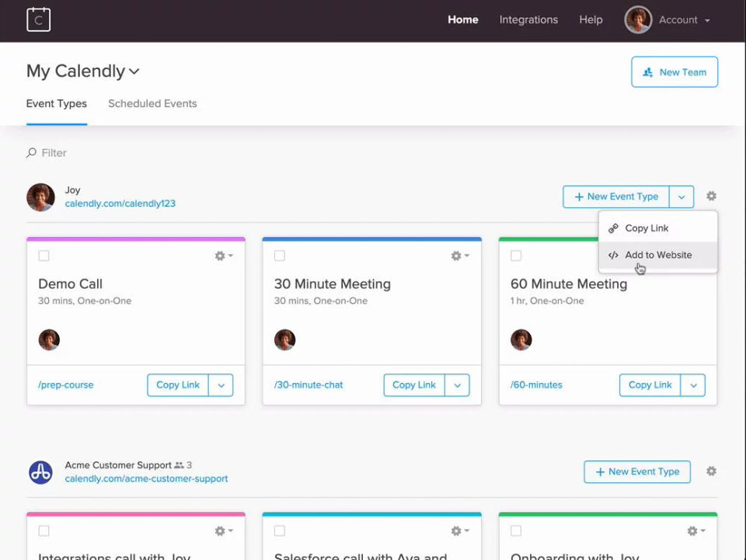Expand 30 Minute Meeting Copy Link arrow

[x=457, y=385]
